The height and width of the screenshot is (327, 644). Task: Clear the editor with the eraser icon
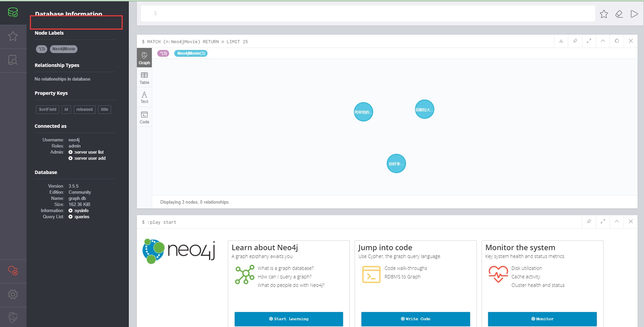619,14
